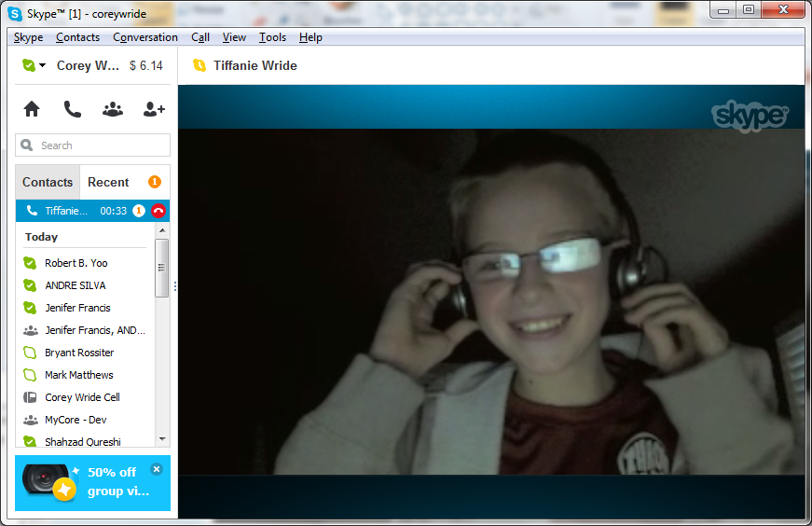
Task: Open the dial pad phone icon
Action: pos(72,109)
